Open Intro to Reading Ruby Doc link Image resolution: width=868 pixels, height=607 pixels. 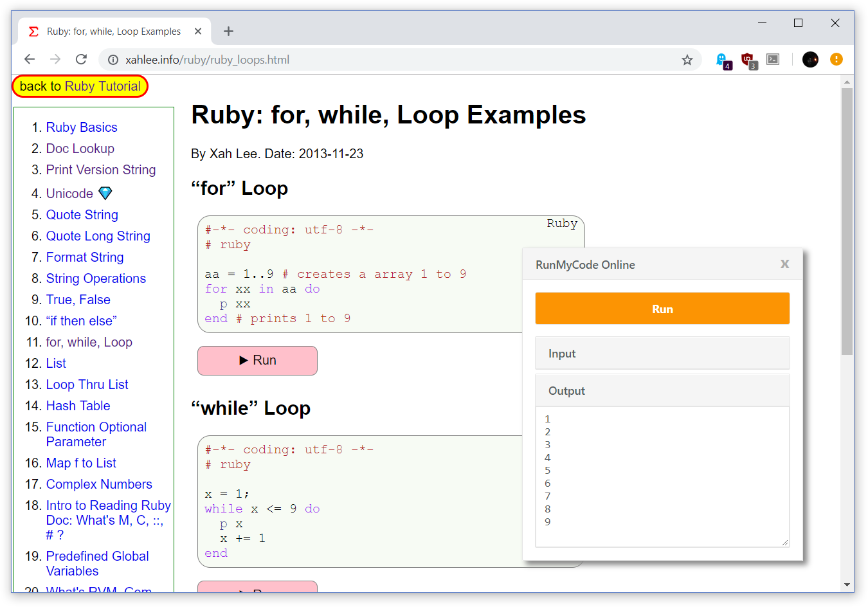pyautogui.click(x=108, y=520)
